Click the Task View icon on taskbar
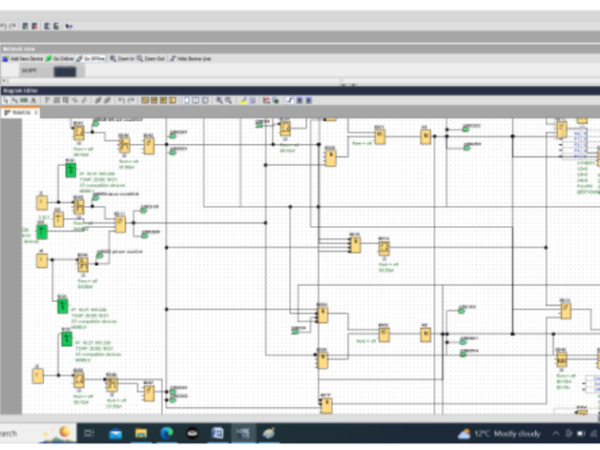Viewport: 600px width, 450px height. pyautogui.click(x=89, y=433)
